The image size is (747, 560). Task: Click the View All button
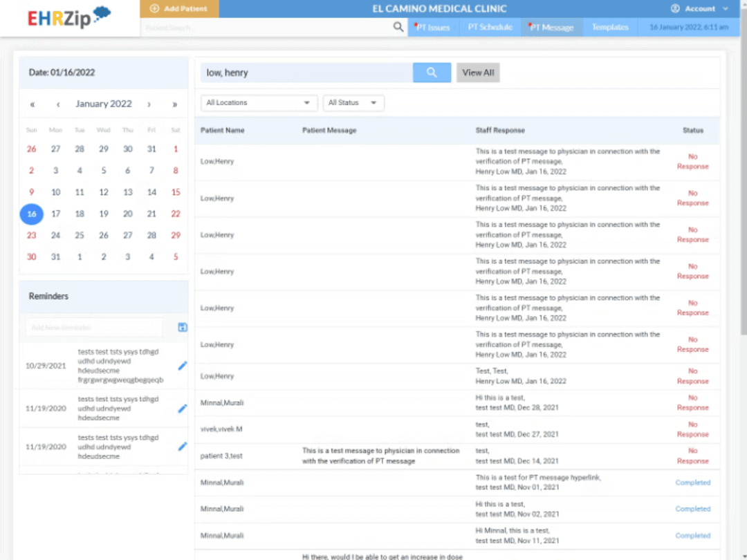point(478,72)
